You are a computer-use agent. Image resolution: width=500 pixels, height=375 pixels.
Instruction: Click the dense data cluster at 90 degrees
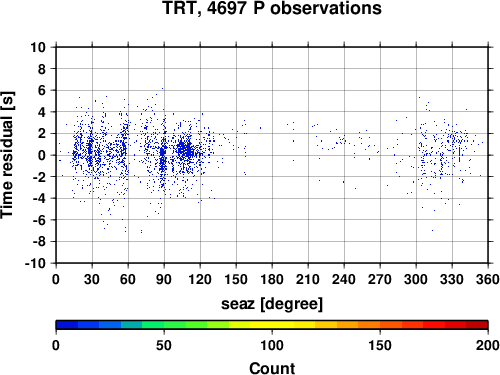point(163,157)
